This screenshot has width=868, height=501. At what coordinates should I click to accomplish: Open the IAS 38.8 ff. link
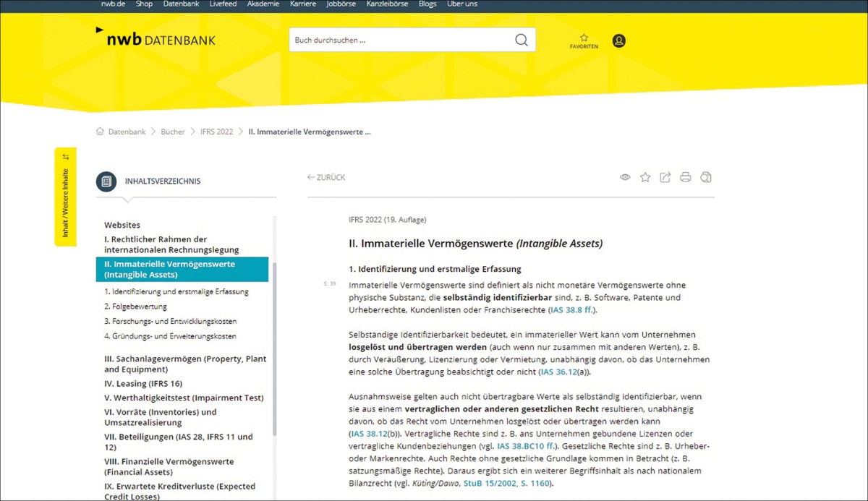pyautogui.click(x=571, y=310)
